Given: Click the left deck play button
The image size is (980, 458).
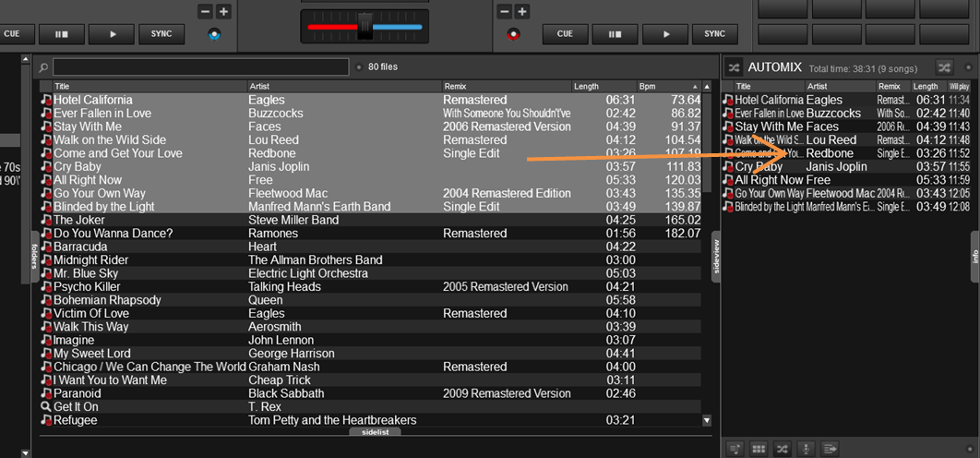Looking at the screenshot, I should pos(112,34).
